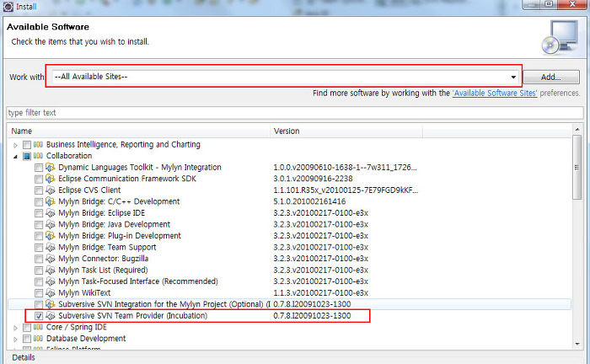The image size is (590, 364).
Task: Expand the Database Development category
Action: [15, 340]
